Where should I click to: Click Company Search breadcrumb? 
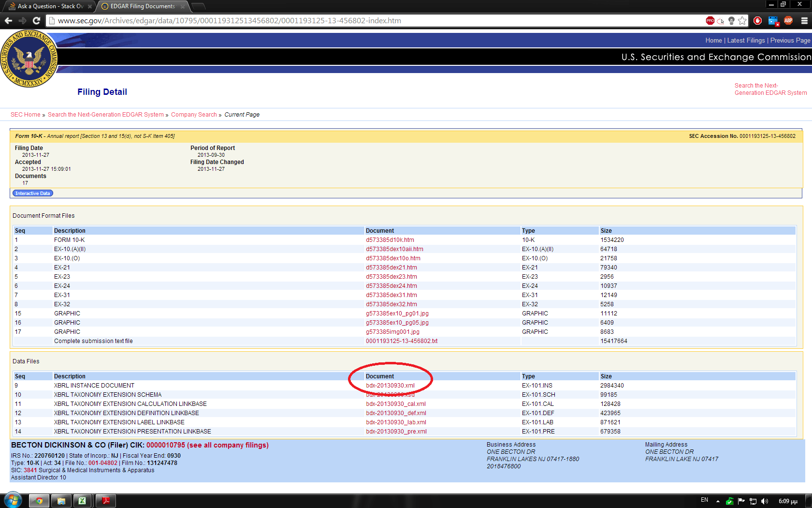194,115
